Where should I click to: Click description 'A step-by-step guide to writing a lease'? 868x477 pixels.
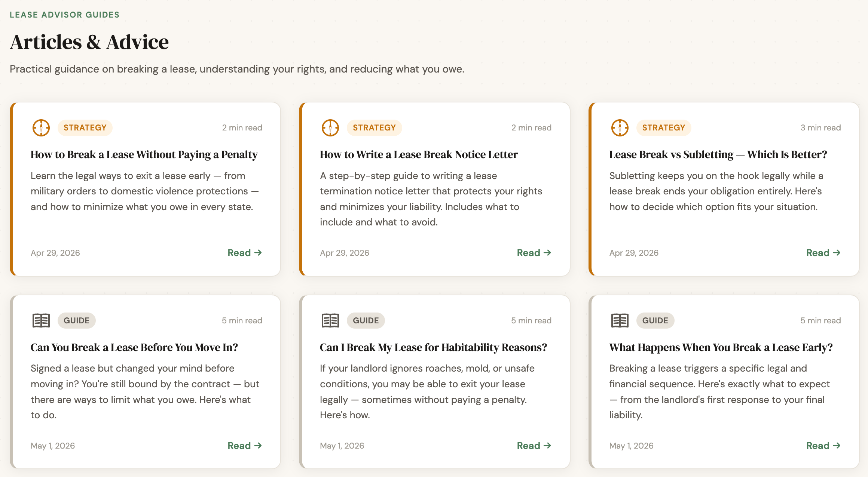point(431,199)
